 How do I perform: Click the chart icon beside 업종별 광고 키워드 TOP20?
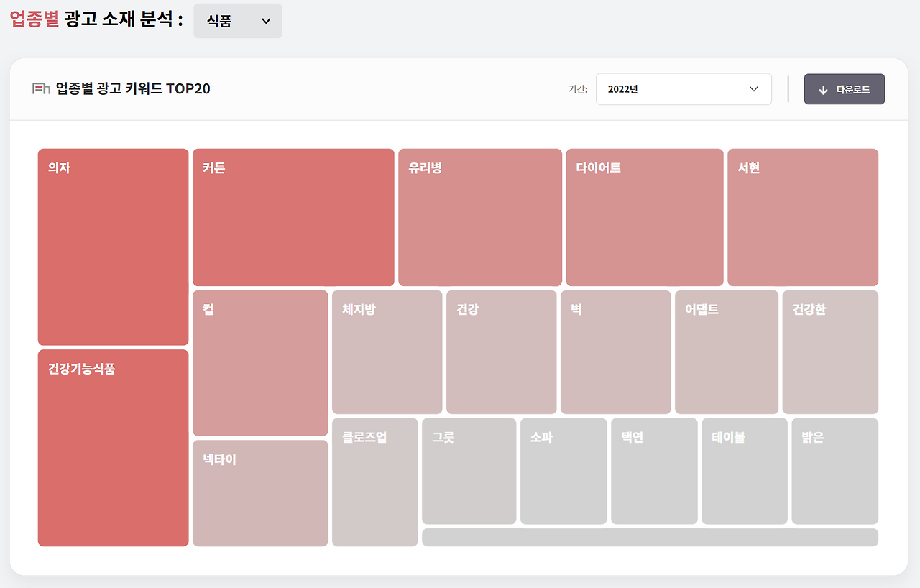[41, 89]
